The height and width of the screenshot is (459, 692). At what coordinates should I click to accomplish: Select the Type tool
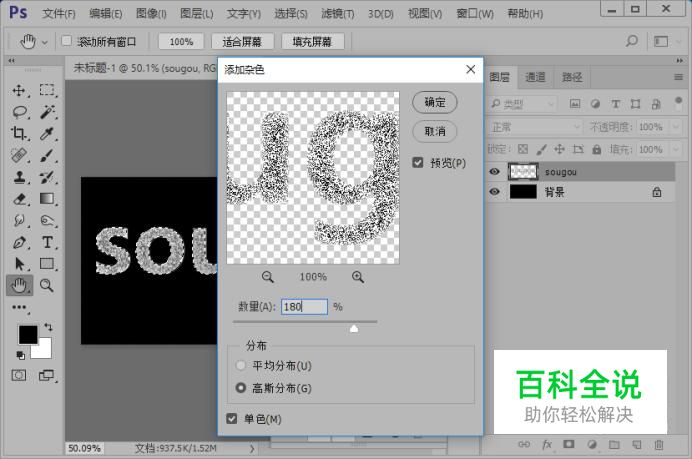point(47,242)
